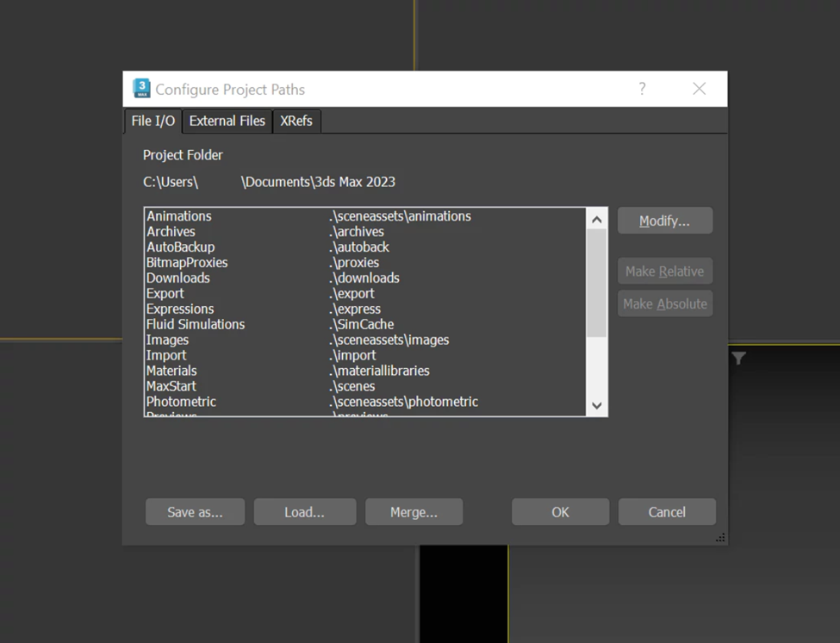Click the path list scrollbar thumb
The height and width of the screenshot is (643, 840).
point(597,283)
